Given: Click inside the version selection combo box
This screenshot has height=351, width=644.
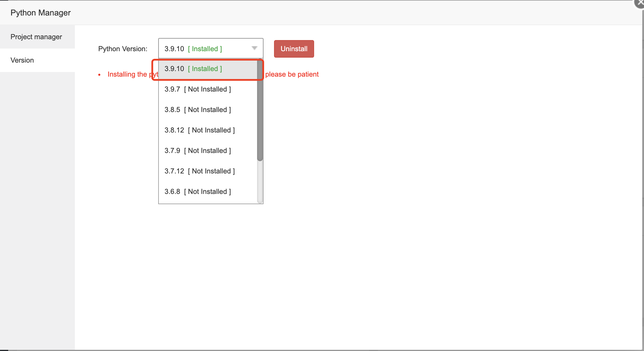Looking at the screenshot, I should 190,49.
